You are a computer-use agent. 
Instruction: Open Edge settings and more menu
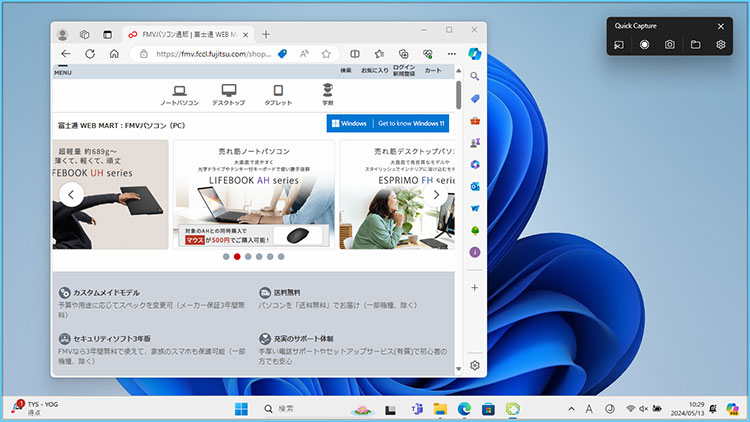(452, 54)
